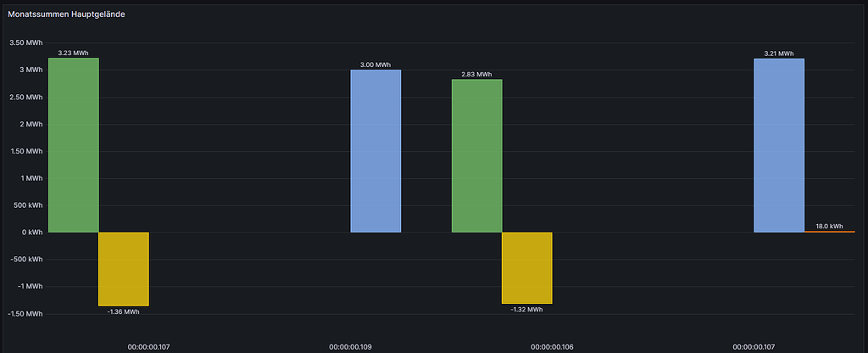Click the green bar valued 3.23 MWh
The height and width of the screenshot is (353, 868).
(x=74, y=145)
